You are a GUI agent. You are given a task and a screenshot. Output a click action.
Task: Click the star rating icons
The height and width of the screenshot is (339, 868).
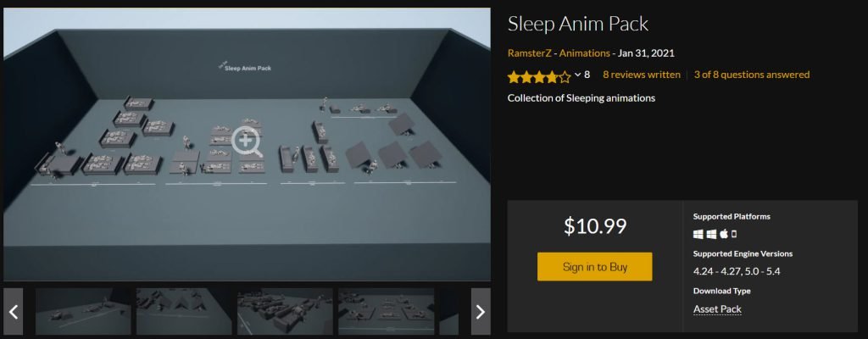(x=538, y=76)
